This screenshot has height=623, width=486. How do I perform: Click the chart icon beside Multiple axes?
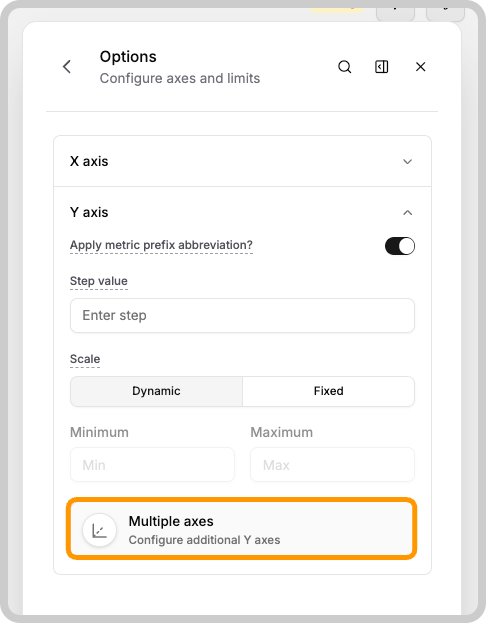click(x=99, y=530)
